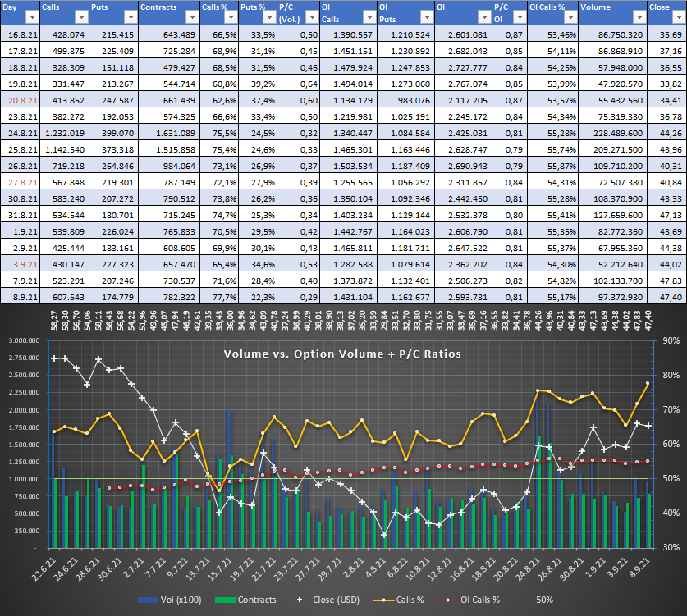The width and height of the screenshot is (687, 616).
Task: Select the orange date cell 27.8.21
Action: [21, 182]
